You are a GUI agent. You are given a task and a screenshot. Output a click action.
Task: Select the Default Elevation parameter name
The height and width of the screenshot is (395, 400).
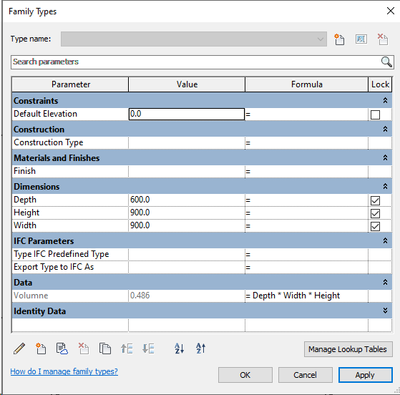tap(45, 114)
